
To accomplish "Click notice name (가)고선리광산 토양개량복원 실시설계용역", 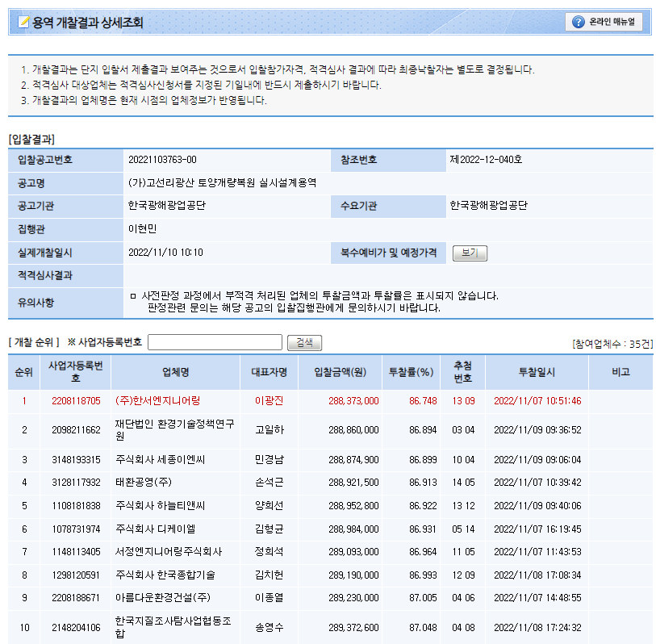I will pos(222,183).
